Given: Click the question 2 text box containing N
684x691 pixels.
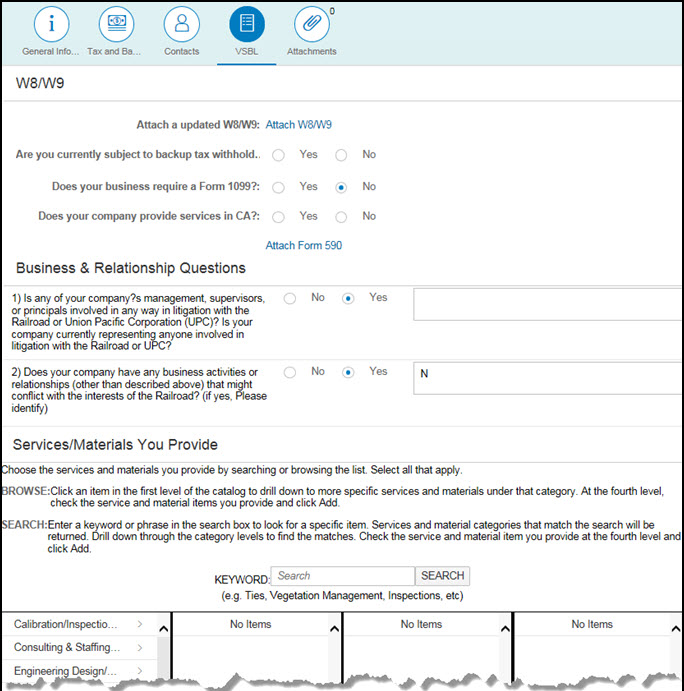Looking at the screenshot, I should click(x=547, y=378).
